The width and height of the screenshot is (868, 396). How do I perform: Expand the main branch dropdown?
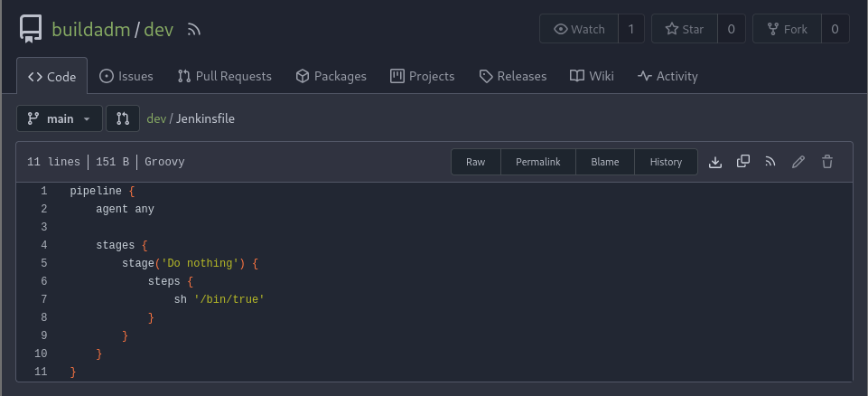[x=60, y=118]
